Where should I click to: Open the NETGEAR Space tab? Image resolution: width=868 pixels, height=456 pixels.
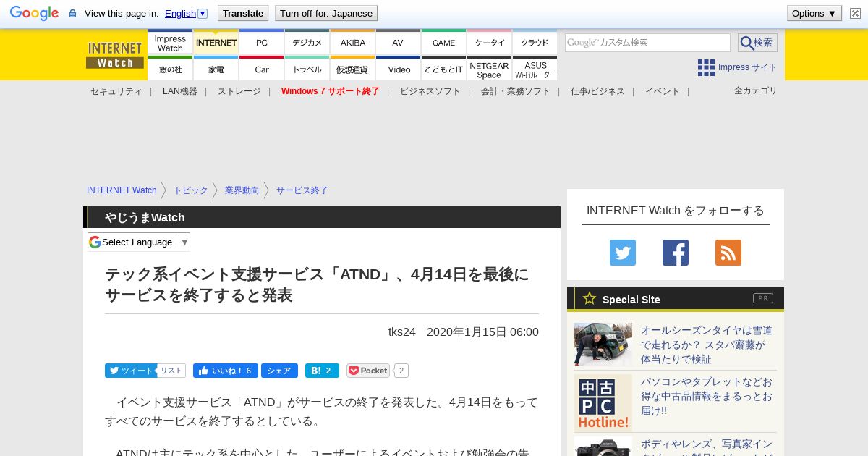click(x=490, y=69)
